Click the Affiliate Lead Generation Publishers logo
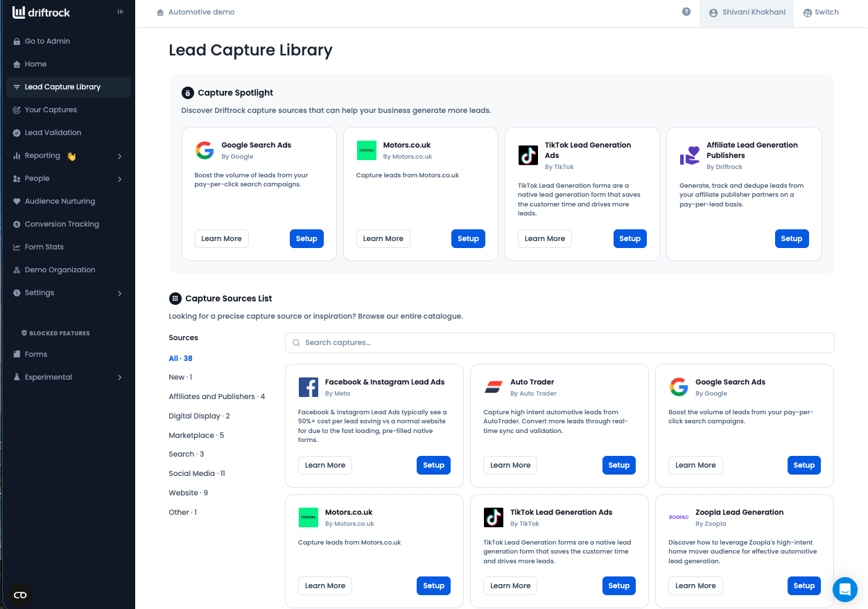Viewport: 868px width, 609px height. pyautogui.click(x=690, y=155)
